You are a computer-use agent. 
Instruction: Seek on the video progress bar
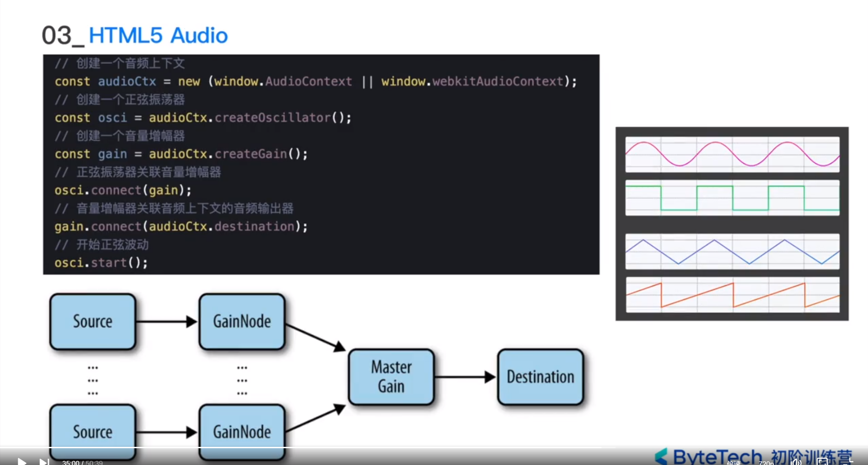[434, 448]
